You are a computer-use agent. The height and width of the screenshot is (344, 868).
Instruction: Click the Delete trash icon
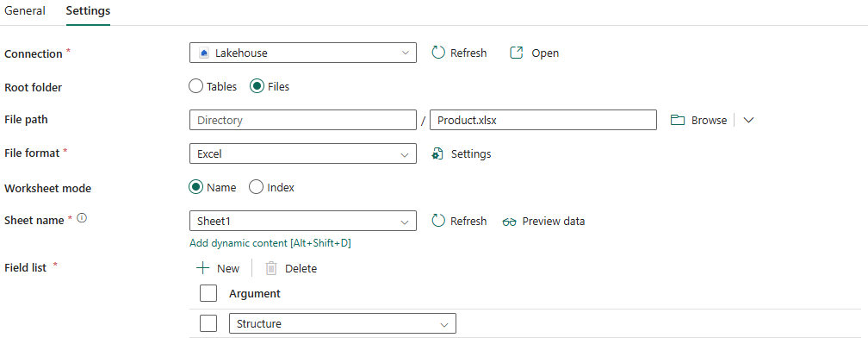click(270, 268)
